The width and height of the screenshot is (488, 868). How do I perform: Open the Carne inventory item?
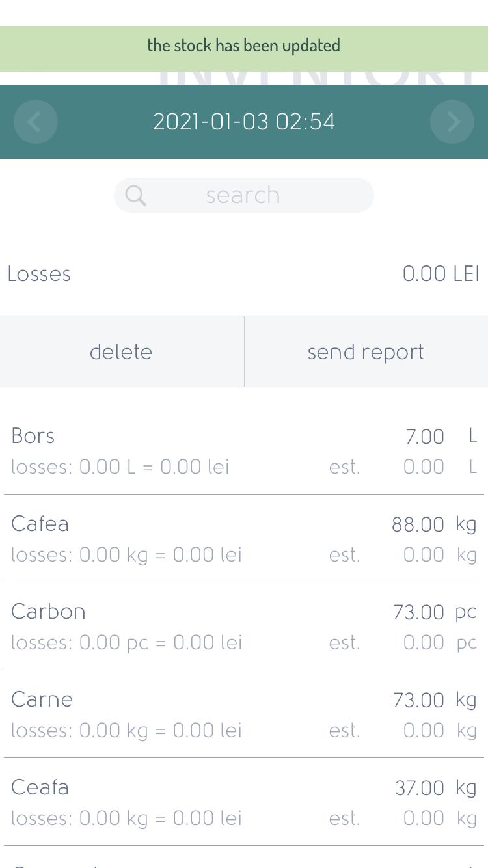tap(244, 714)
